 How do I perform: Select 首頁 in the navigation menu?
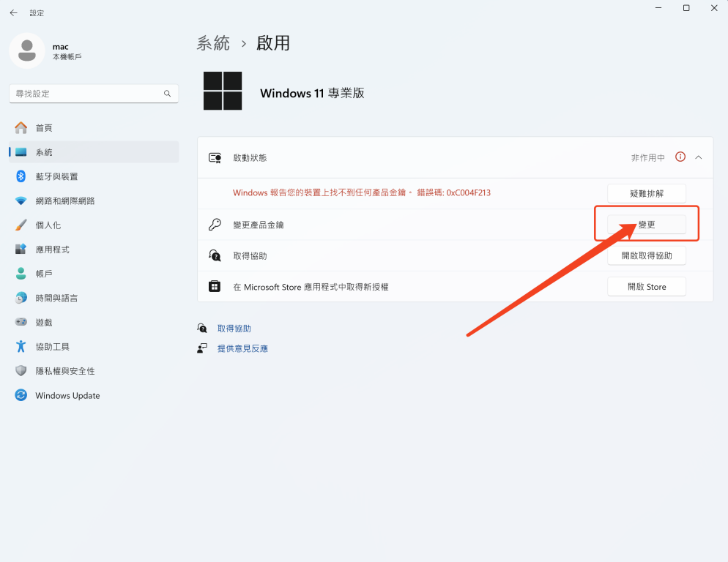(44, 128)
